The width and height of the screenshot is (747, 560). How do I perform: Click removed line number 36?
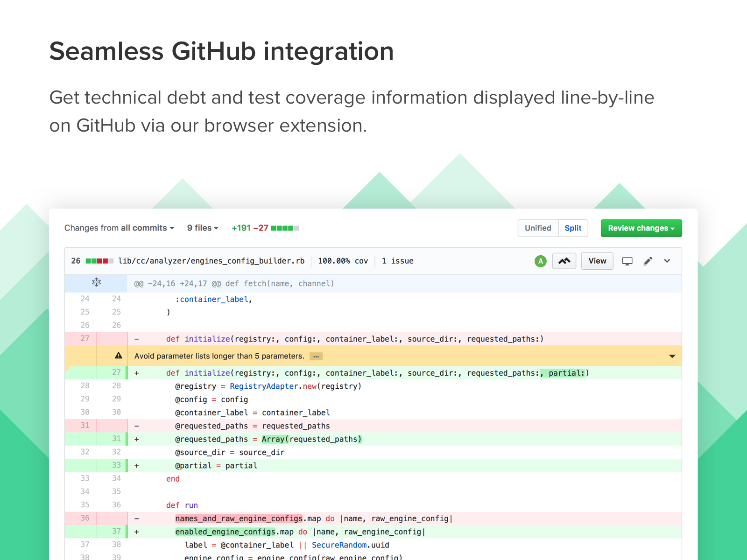tap(85, 518)
